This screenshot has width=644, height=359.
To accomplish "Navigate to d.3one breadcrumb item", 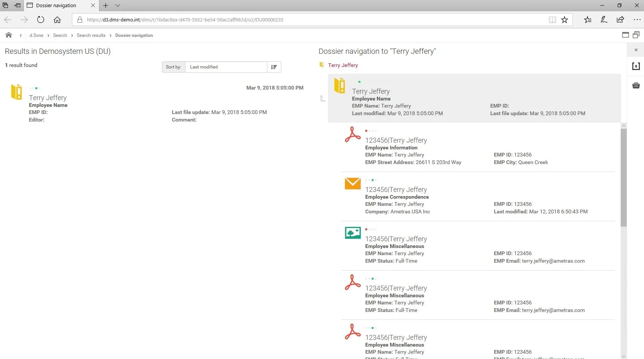I will (x=36, y=35).
